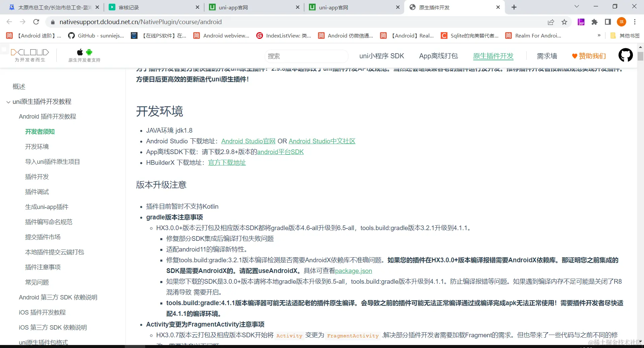The width and height of the screenshot is (644, 348).
Task: Close the 审核记录 tab
Action: tap(197, 7)
